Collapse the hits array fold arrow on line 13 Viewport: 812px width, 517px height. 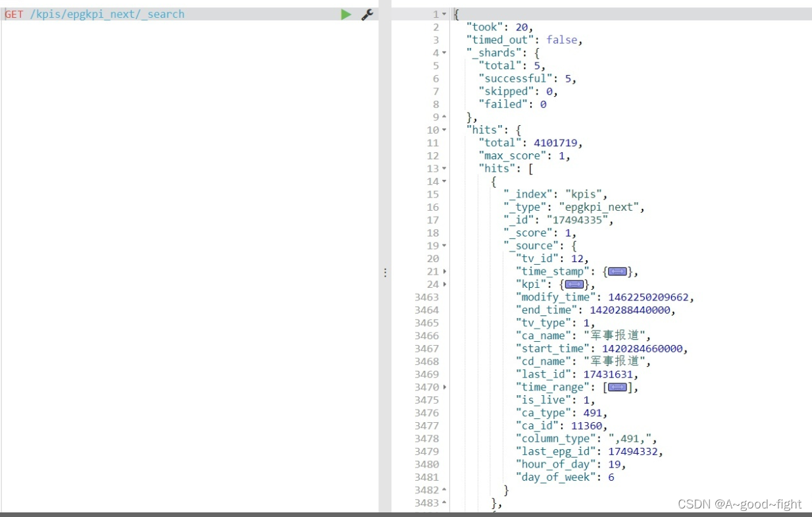tap(444, 169)
